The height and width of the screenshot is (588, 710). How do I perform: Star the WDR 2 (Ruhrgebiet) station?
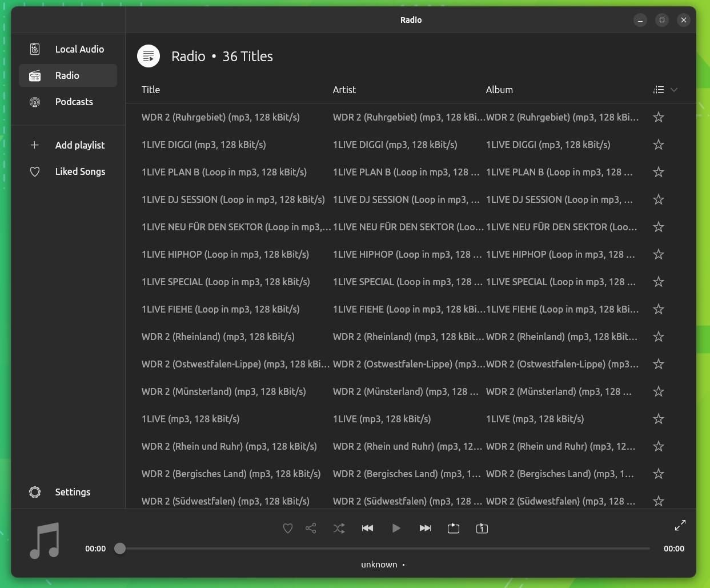pos(658,117)
